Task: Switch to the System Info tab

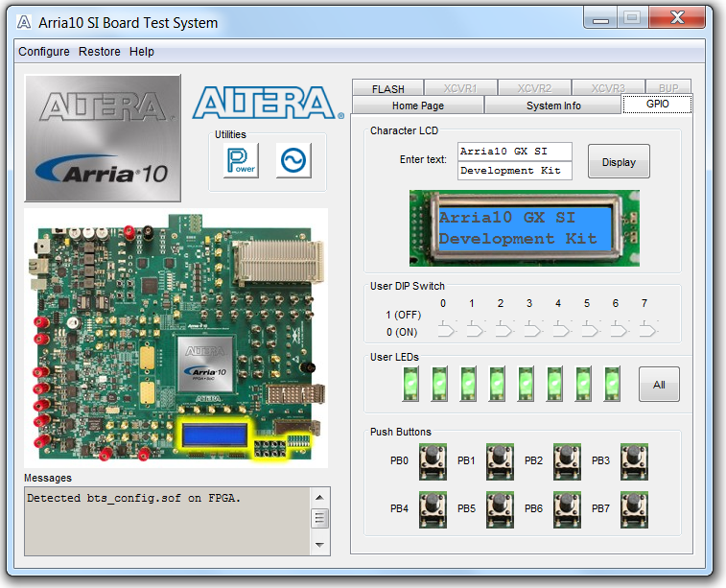Action: (553, 106)
